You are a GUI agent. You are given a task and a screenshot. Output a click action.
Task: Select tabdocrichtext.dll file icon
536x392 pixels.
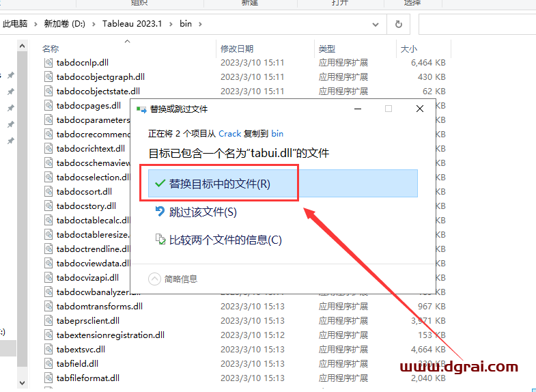click(48, 149)
